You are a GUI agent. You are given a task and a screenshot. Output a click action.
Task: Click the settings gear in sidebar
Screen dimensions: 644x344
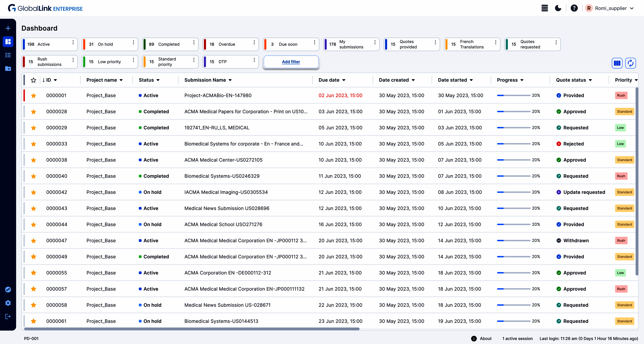click(x=8, y=303)
